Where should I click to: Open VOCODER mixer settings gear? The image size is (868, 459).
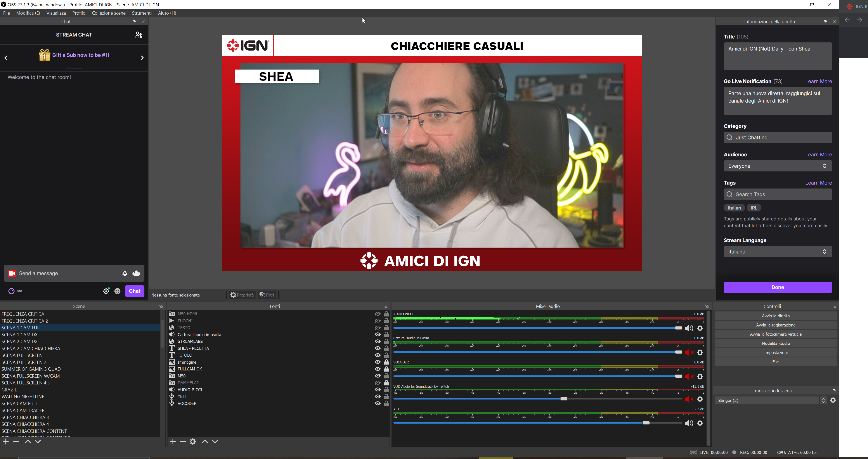pos(700,376)
